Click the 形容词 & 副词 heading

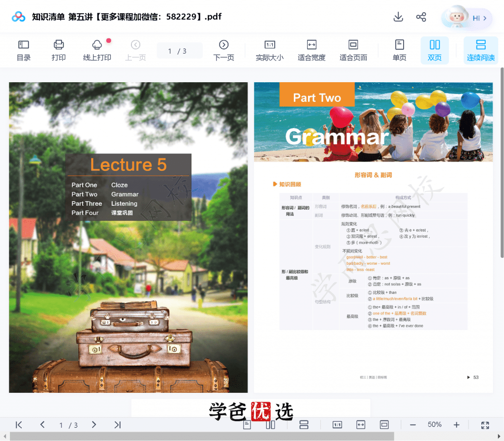373,175
